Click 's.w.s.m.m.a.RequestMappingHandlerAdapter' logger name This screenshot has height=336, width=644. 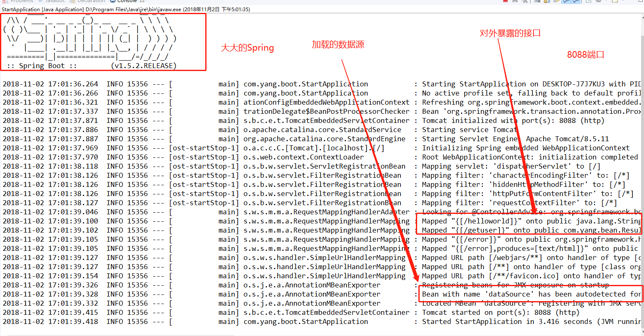pyautogui.click(x=327, y=212)
